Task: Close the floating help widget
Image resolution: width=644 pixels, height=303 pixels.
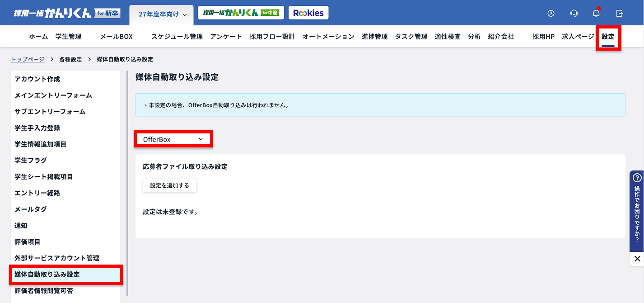Action: (637, 259)
